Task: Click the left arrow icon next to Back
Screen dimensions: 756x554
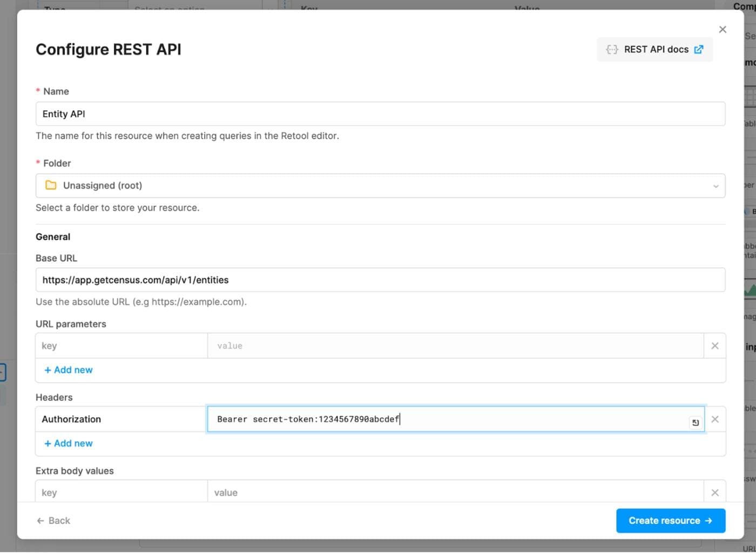Action: [40, 520]
